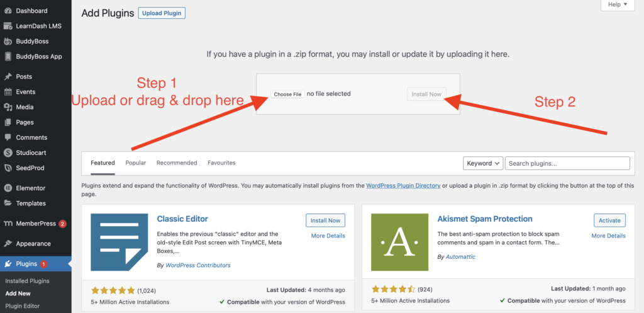
Task: Open Appearance via the paintbrush icon
Action: coord(8,244)
